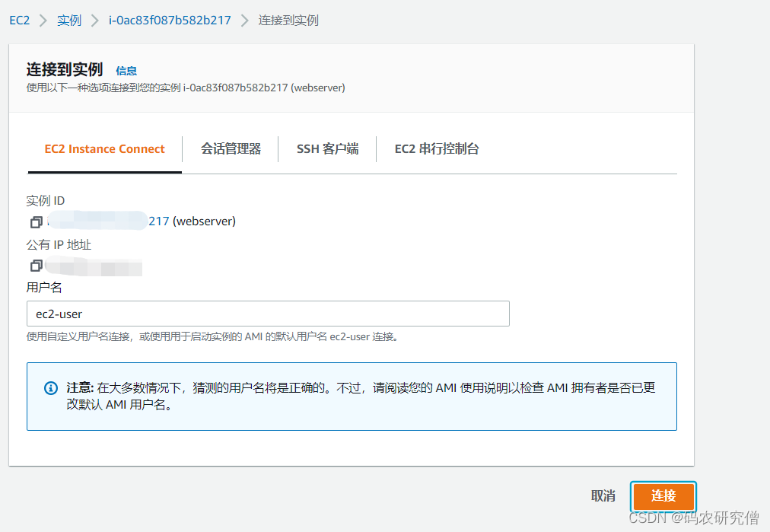Open the SSH 客户端 tab
Image resolution: width=770 pixels, height=532 pixels.
327,149
